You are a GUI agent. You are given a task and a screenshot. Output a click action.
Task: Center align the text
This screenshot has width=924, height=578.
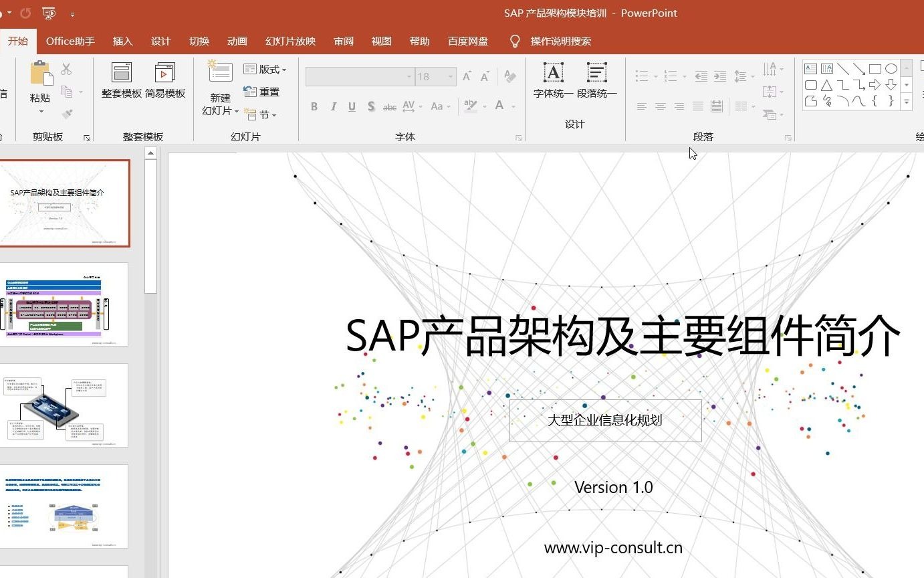coord(661,106)
